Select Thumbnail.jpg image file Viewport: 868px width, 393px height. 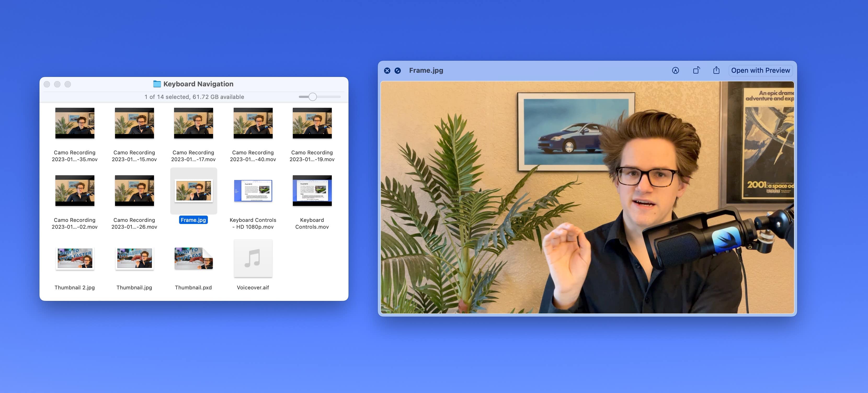click(x=134, y=259)
